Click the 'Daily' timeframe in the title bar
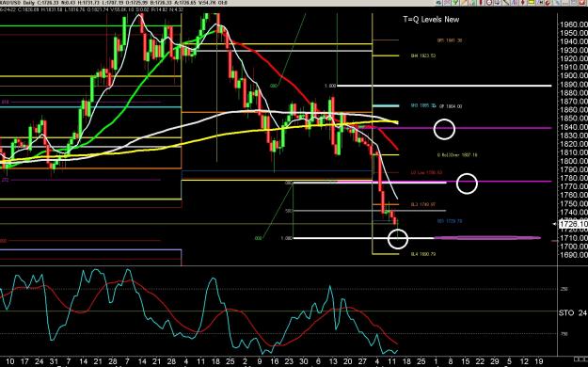Screen dimensions: 588x367 coord(28,3)
